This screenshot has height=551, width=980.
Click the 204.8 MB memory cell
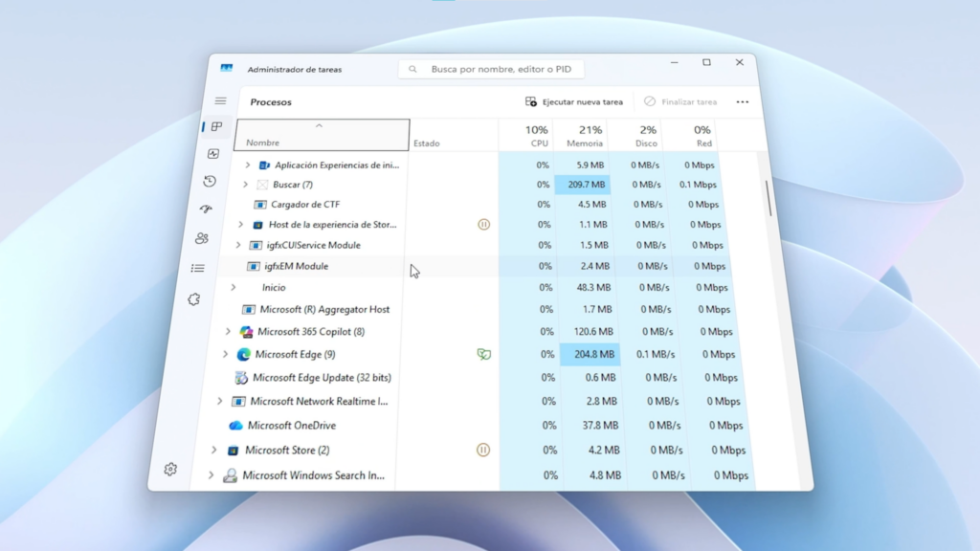point(590,354)
